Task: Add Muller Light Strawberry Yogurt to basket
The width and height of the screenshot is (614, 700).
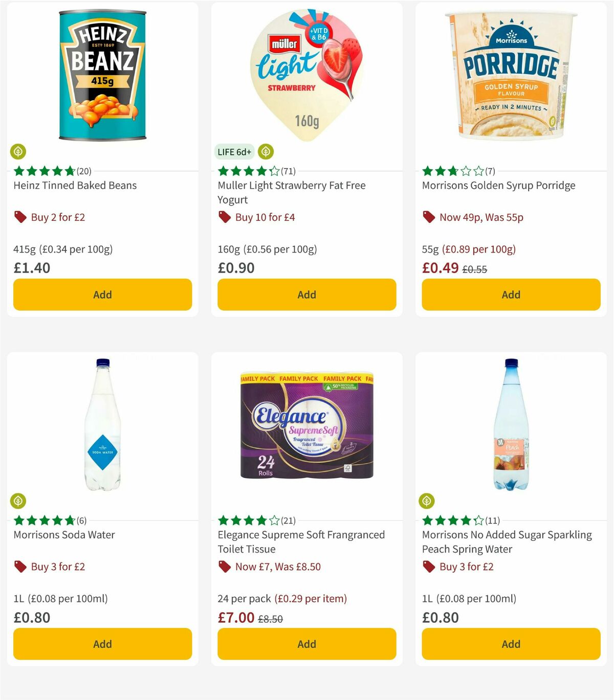Action: coord(306,295)
